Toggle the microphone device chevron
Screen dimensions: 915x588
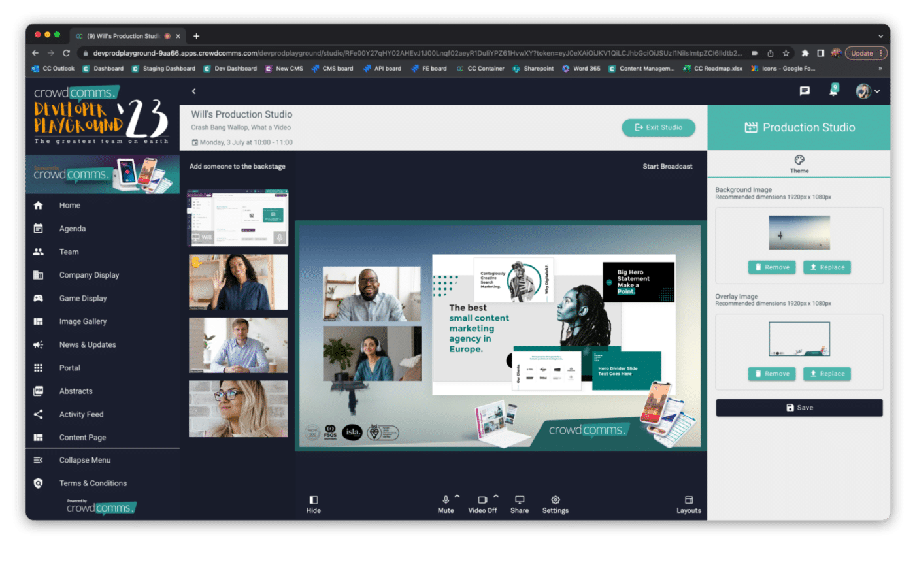coord(457,495)
